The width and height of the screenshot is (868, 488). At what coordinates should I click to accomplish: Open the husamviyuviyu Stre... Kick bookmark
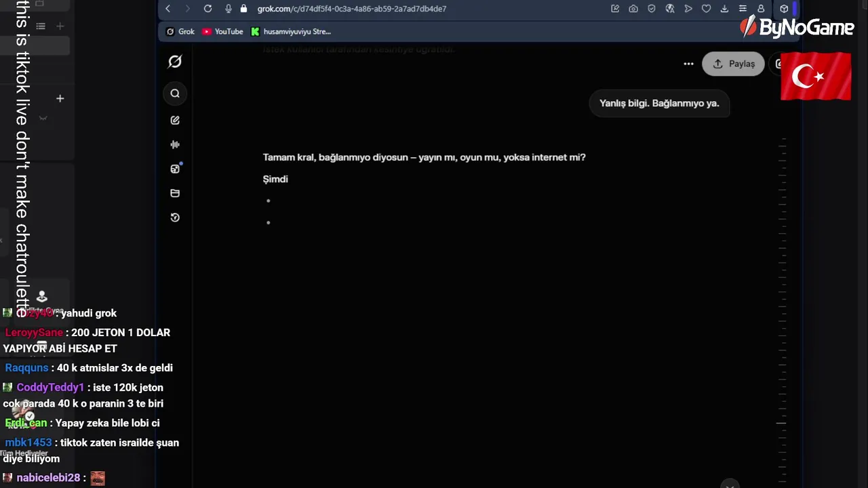point(291,32)
